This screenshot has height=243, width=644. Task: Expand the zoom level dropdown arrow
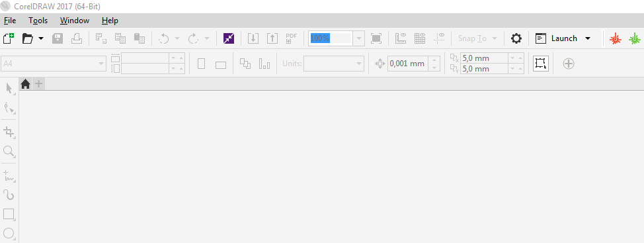[x=358, y=38]
